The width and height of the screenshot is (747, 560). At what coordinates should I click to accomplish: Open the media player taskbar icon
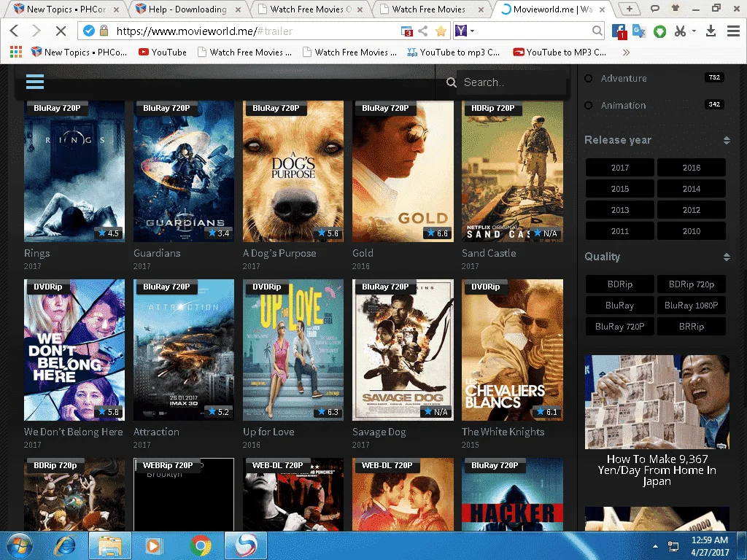click(153, 545)
